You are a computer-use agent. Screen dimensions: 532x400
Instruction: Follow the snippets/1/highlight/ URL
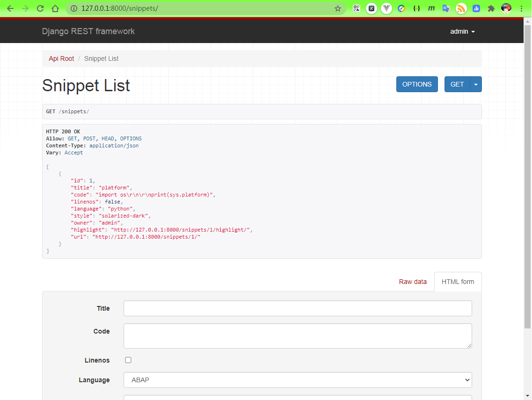pos(181,230)
